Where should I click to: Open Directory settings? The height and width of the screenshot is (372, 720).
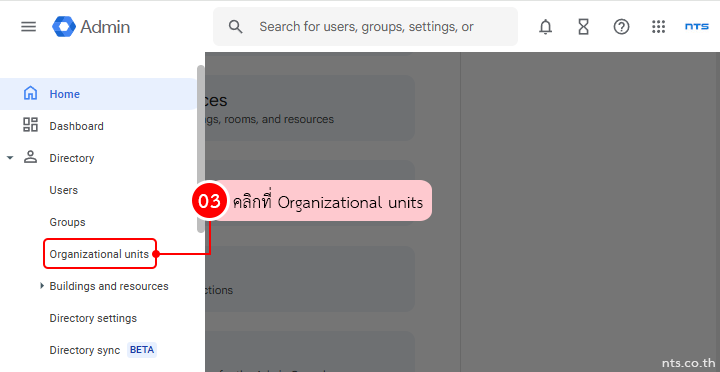93,318
